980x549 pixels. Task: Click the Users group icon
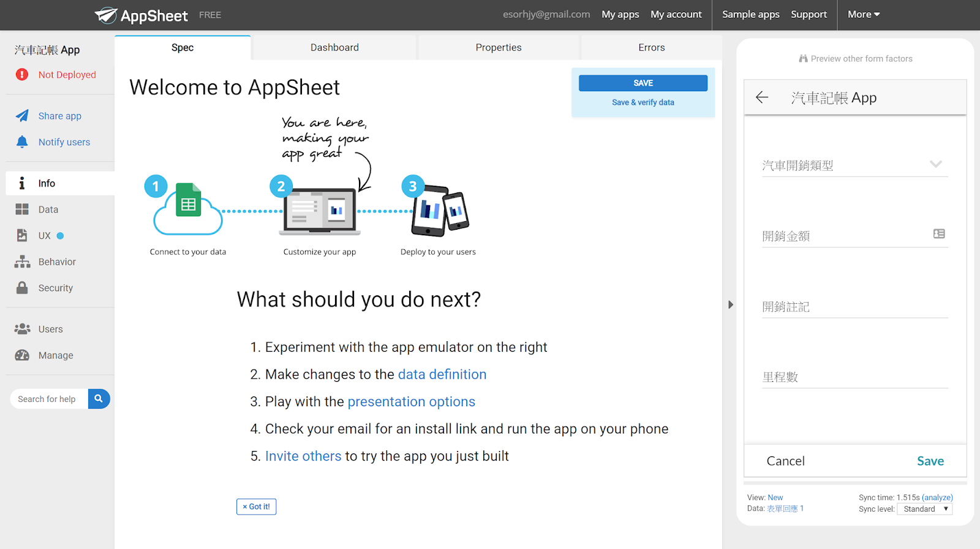tap(22, 329)
